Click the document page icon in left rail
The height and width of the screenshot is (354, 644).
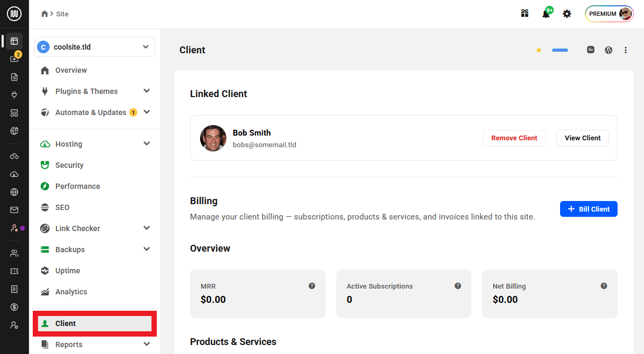point(14,77)
